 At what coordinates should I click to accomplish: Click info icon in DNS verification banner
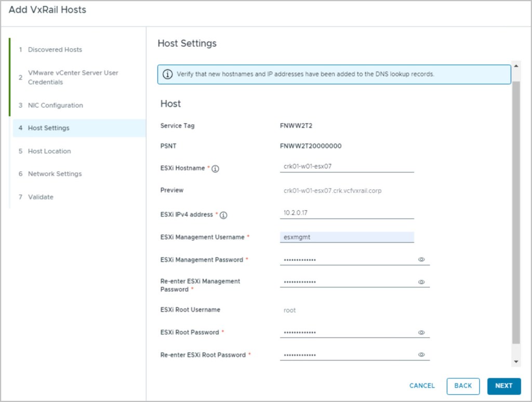pos(167,74)
